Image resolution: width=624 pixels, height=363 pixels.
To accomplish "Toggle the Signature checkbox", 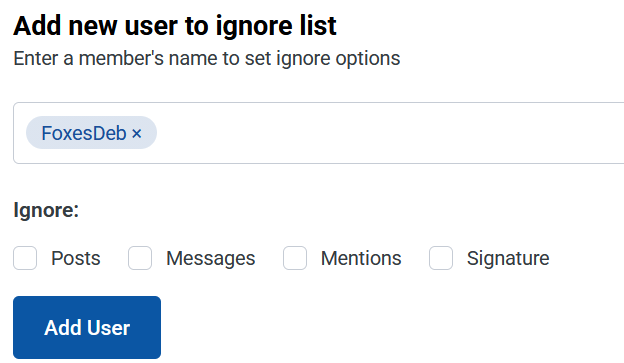I will (x=441, y=258).
